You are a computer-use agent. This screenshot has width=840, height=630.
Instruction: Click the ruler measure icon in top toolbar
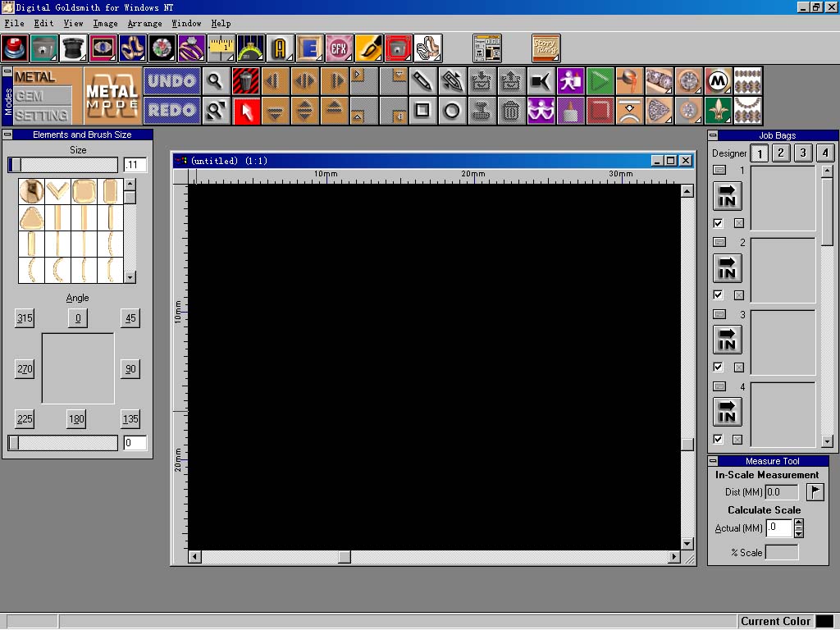tap(221, 48)
